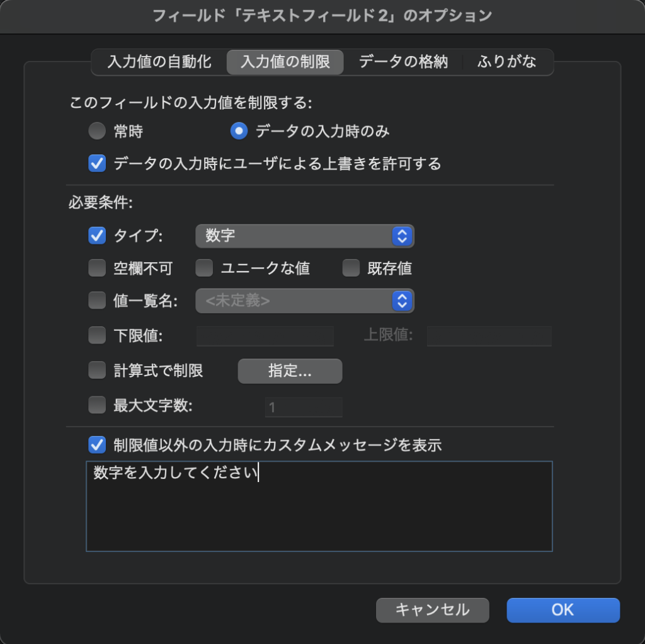645x644 pixels.
Task: Open the データの格納 tab
Action: click(403, 62)
